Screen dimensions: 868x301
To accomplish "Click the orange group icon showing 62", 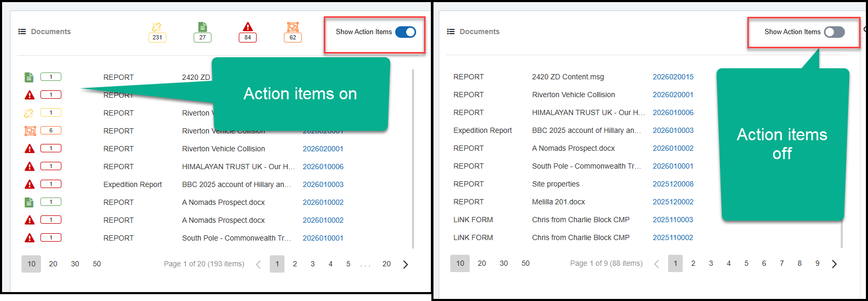I will click(x=293, y=27).
